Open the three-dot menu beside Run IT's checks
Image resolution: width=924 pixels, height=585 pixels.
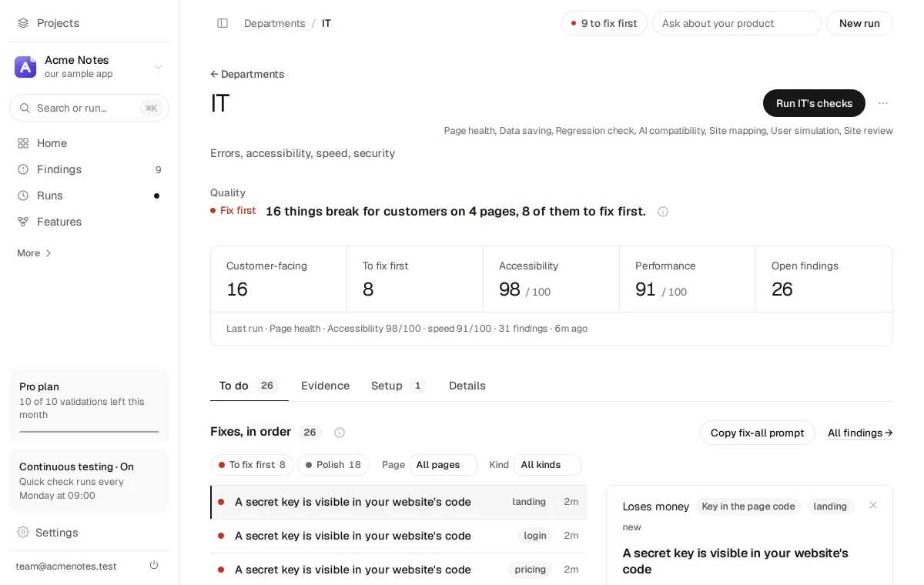point(883,103)
